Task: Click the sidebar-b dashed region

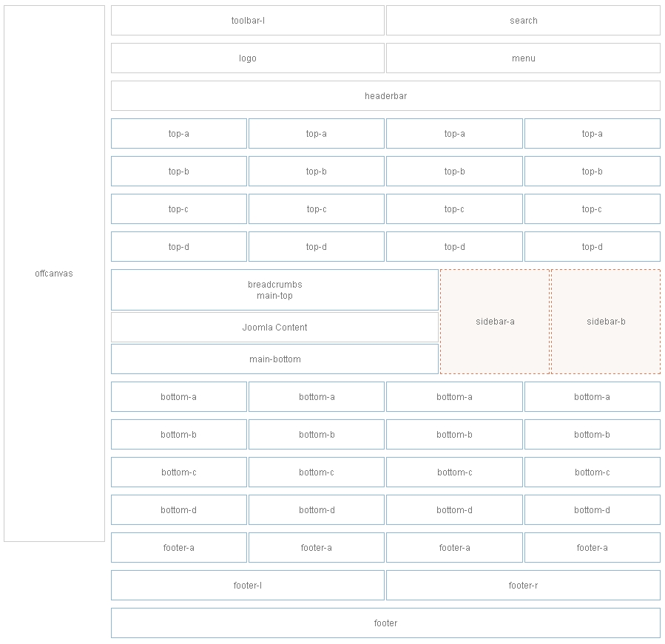Action: [605, 322]
